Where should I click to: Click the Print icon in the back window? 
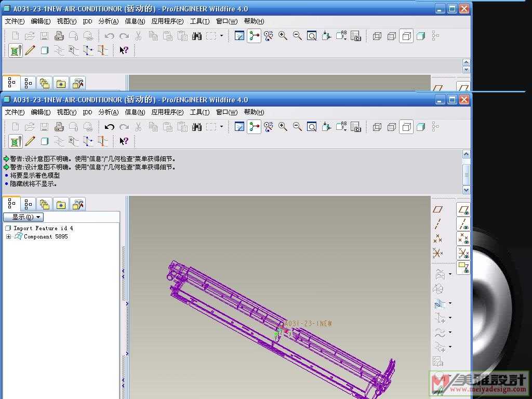pyautogui.click(x=59, y=36)
